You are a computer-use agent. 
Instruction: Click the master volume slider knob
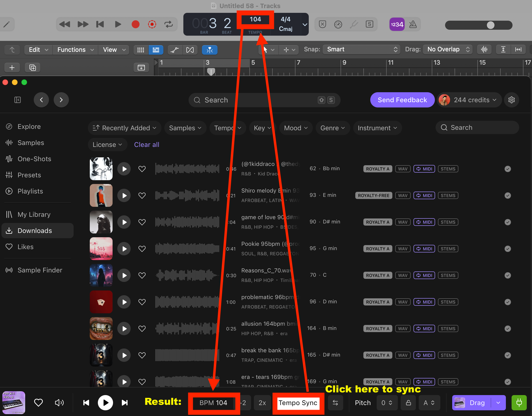(490, 25)
